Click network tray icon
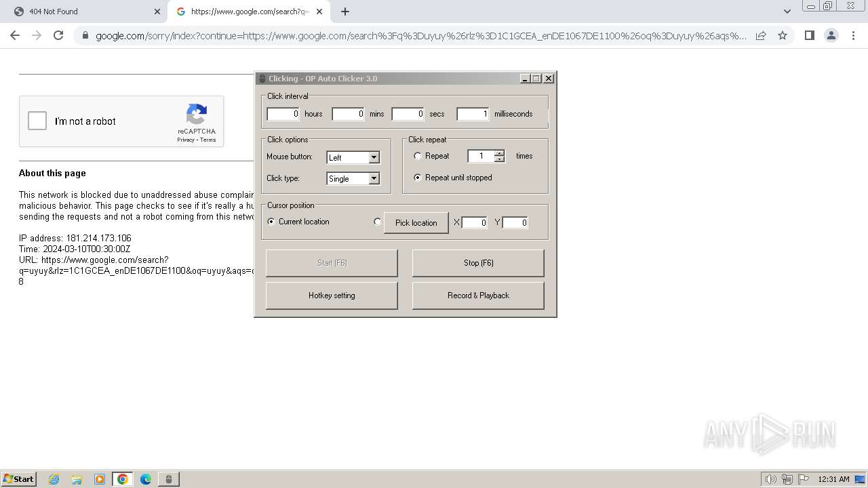Image resolution: width=868 pixels, height=488 pixels. coord(787,479)
